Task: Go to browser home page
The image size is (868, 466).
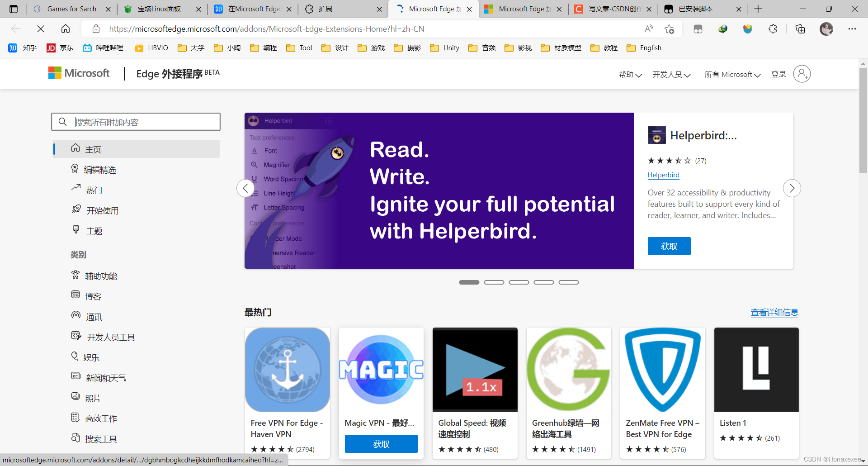Action: [x=66, y=29]
